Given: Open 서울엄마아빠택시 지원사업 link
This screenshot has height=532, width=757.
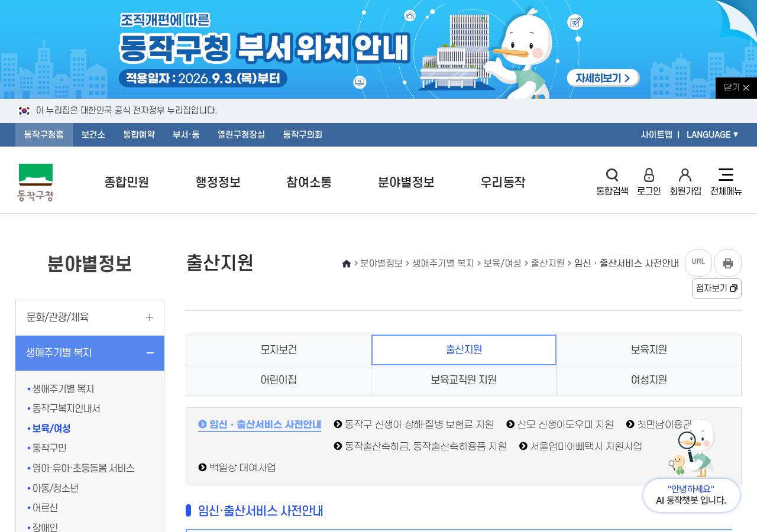Looking at the screenshot, I should (581, 446).
